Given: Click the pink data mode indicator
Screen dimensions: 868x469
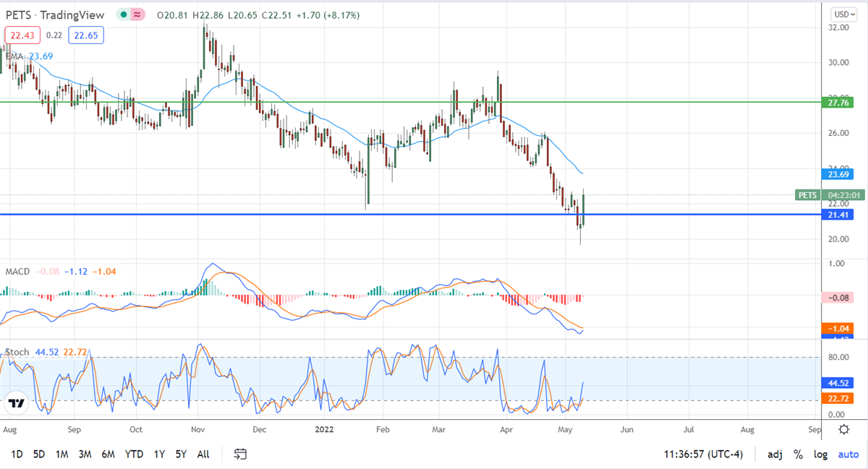Looking at the screenshot, I should (x=137, y=15).
